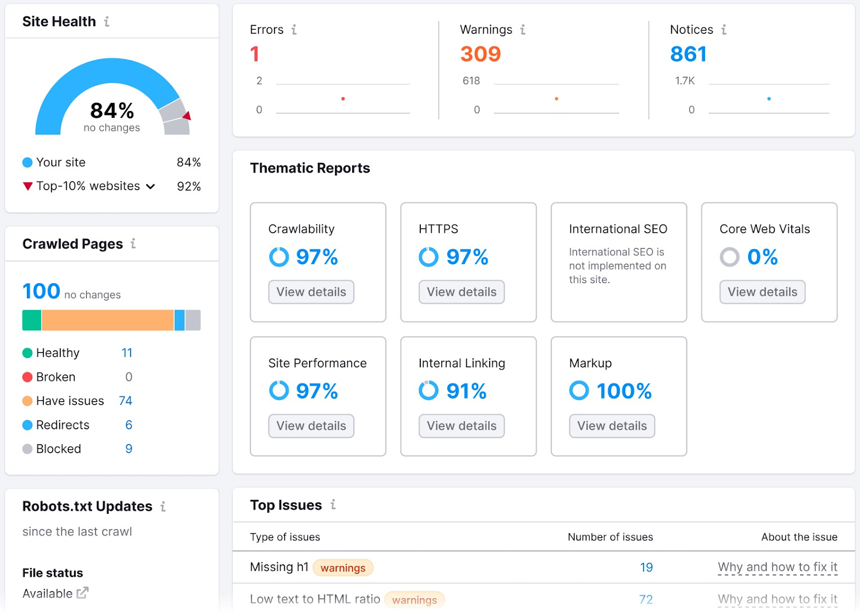
Task: Click the Your site legend indicator
Action: 26,162
